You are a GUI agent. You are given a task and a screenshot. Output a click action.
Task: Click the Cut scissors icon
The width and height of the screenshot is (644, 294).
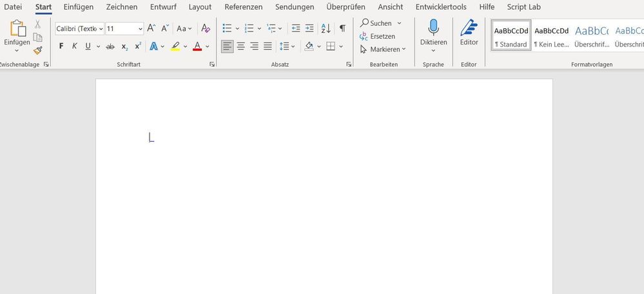[37, 24]
